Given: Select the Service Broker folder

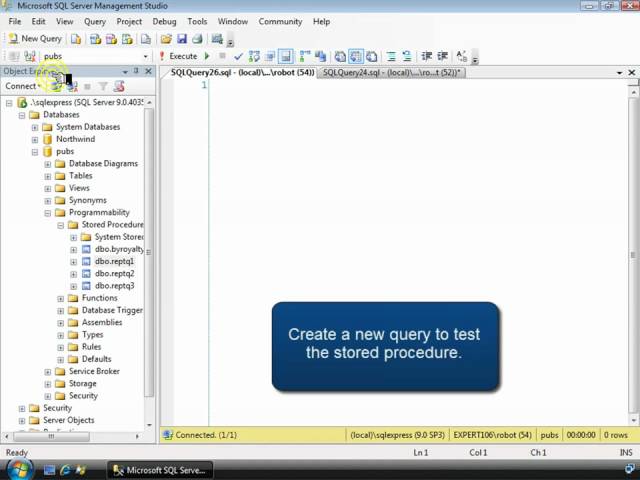Looking at the screenshot, I should pyautogui.click(x=94, y=371).
